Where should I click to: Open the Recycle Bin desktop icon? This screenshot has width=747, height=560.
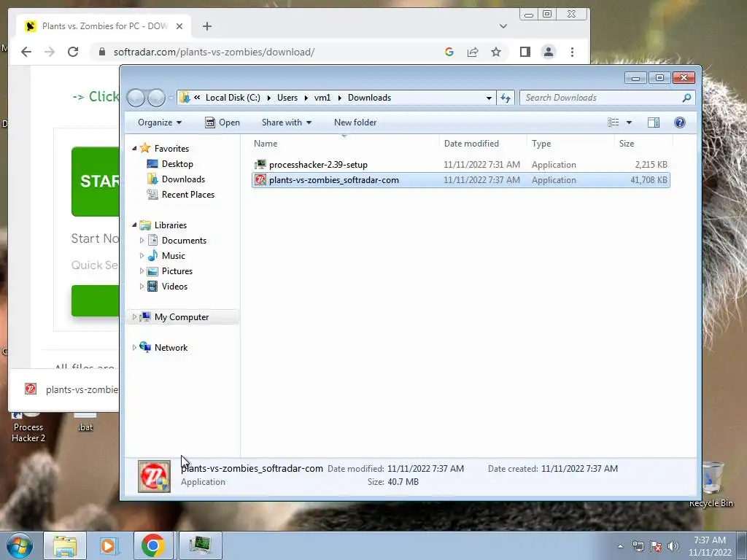pyautogui.click(x=711, y=484)
